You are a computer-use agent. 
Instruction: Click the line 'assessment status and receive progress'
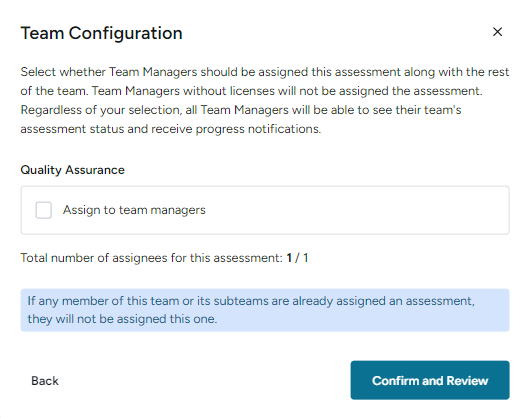pyautogui.click(x=171, y=129)
